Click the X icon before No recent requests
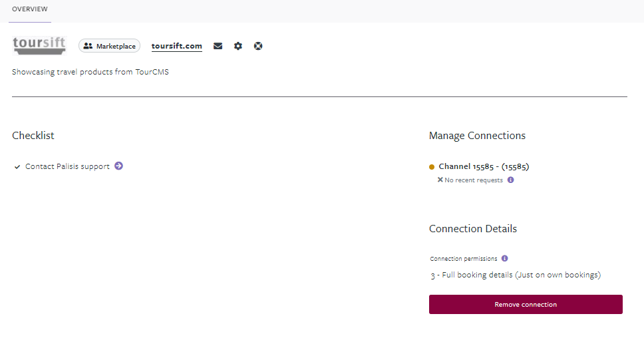 [440, 180]
